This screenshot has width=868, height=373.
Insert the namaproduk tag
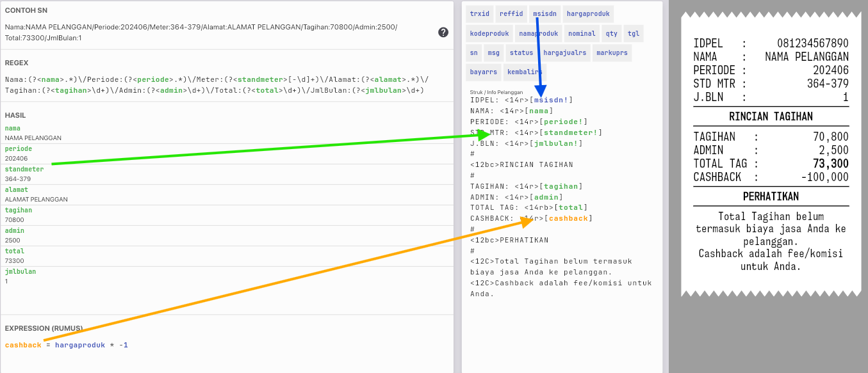(x=538, y=33)
